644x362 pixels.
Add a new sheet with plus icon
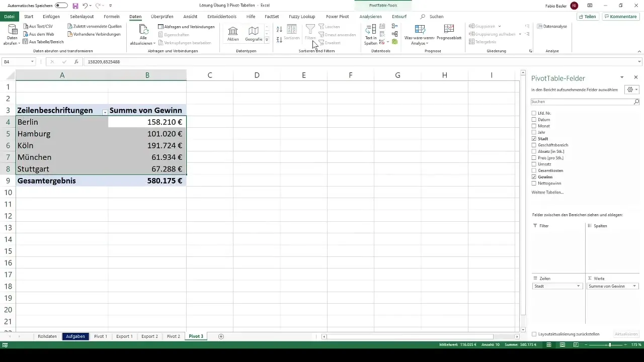[221, 336]
